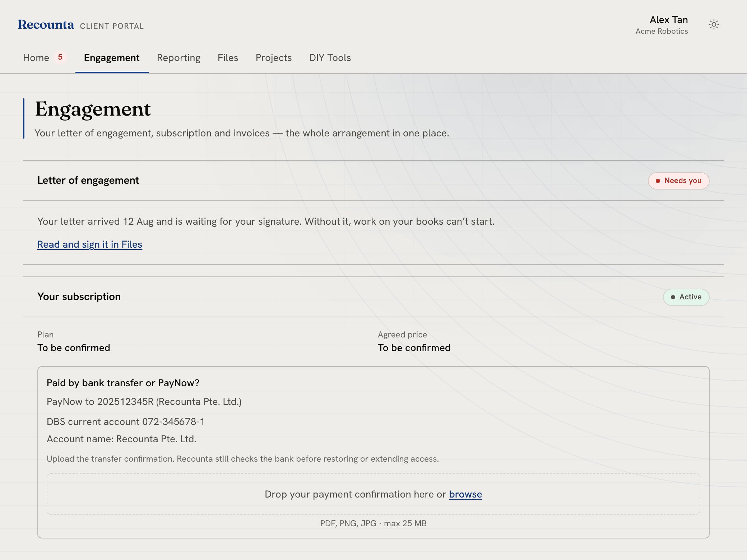
Task: Select the DBS current account 072-345678-1 text
Action: 126,422
